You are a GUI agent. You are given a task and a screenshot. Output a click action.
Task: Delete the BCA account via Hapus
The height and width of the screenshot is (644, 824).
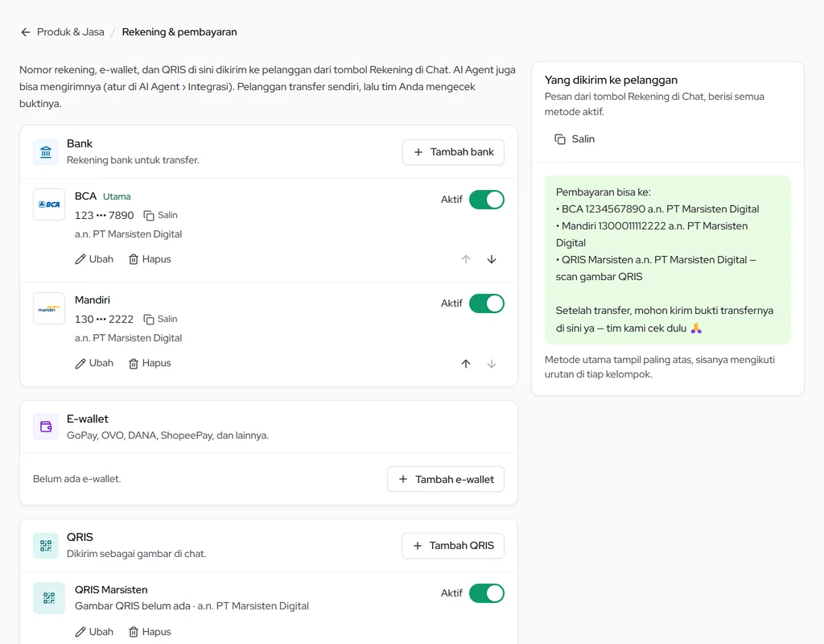coord(150,259)
